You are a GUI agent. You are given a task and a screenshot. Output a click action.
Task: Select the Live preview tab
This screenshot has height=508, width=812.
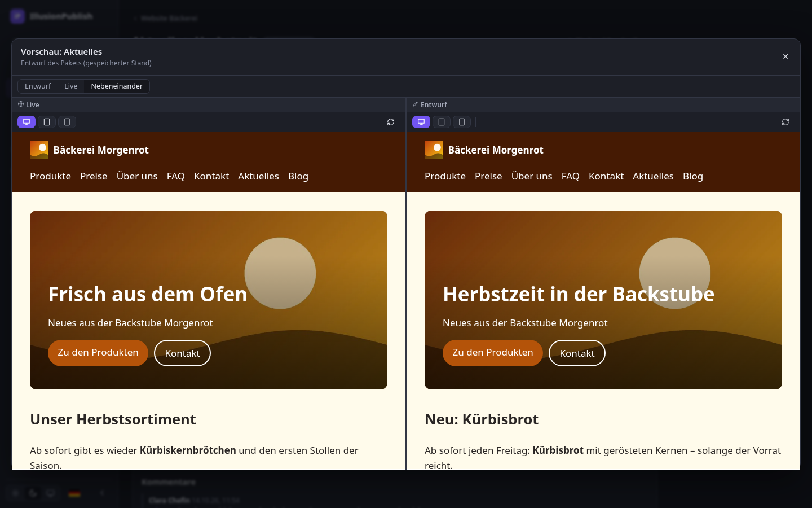[x=70, y=86]
